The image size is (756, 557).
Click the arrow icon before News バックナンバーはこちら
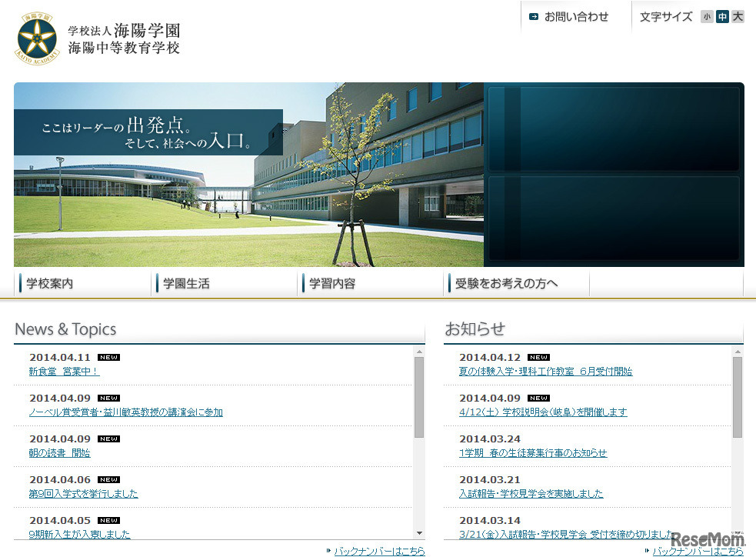coord(328,549)
